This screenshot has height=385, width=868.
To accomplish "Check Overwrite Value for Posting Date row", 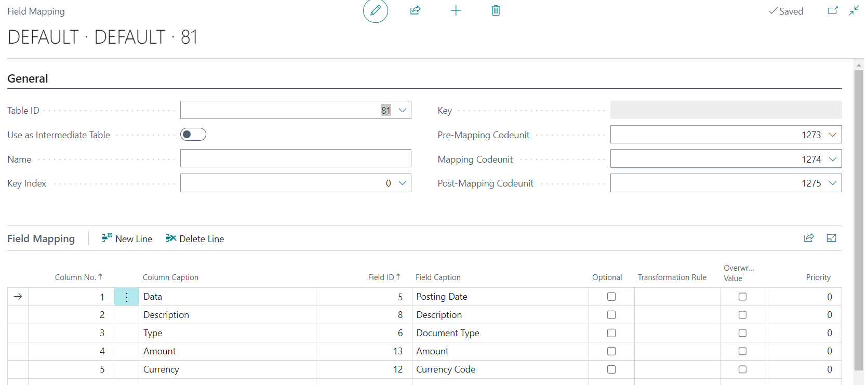I will pyautogui.click(x=743, y=297).
